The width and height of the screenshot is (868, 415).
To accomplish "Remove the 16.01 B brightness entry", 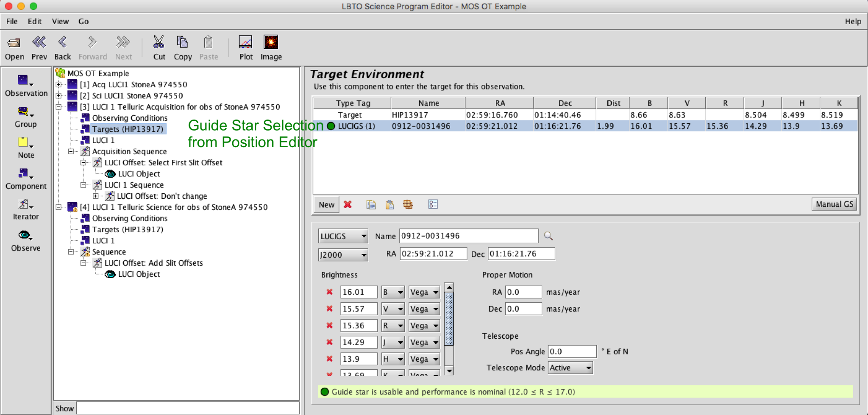I will [x=329, y=292].
